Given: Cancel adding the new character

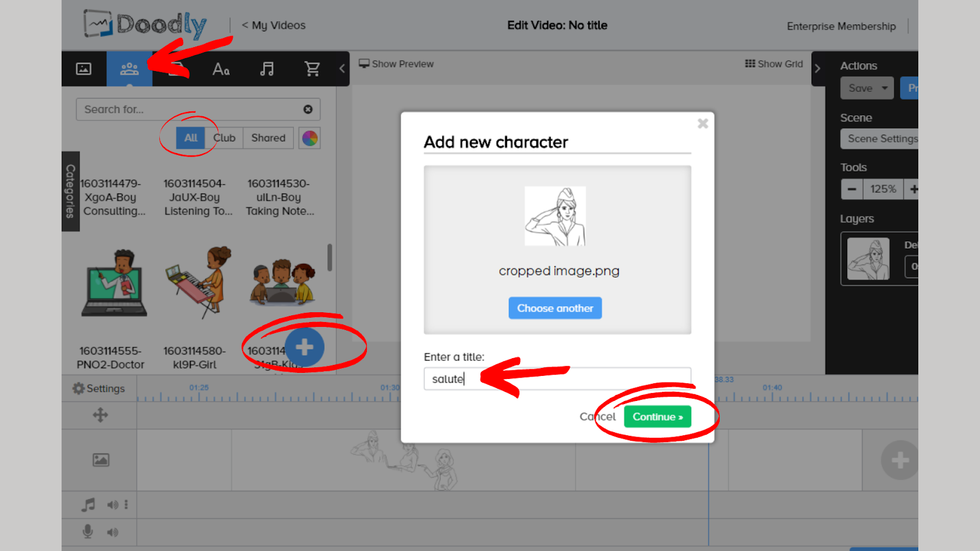Looking at the screenshot, I should [598, 417].
